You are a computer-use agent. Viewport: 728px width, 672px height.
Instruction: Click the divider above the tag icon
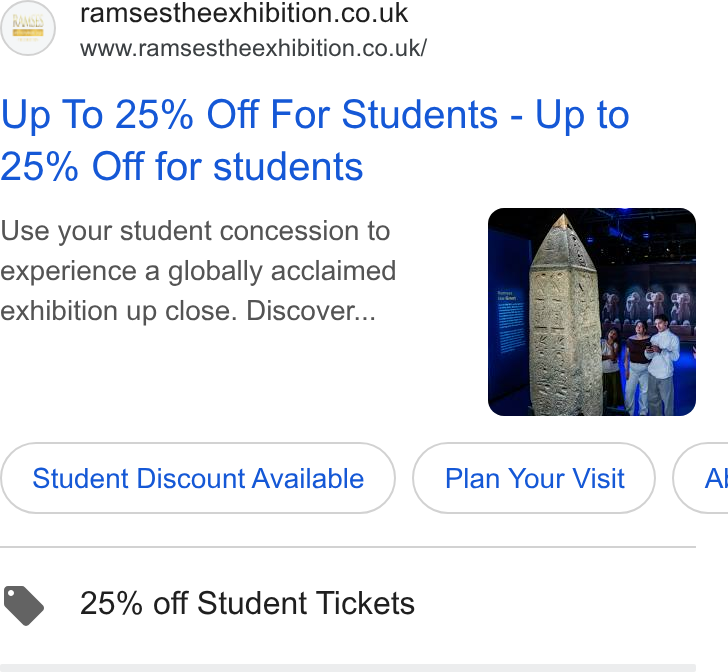click(348, 547)
